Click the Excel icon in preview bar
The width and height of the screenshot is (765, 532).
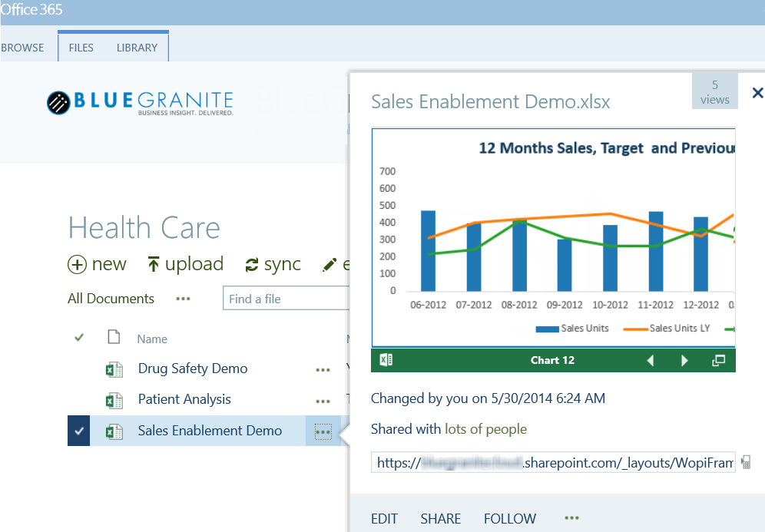point(386,360)
